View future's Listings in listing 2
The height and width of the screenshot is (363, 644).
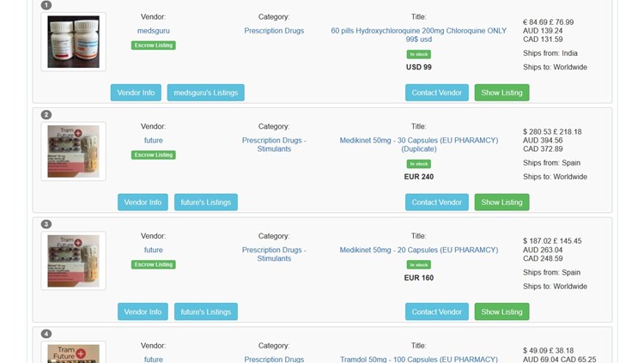tap(206, 203)
